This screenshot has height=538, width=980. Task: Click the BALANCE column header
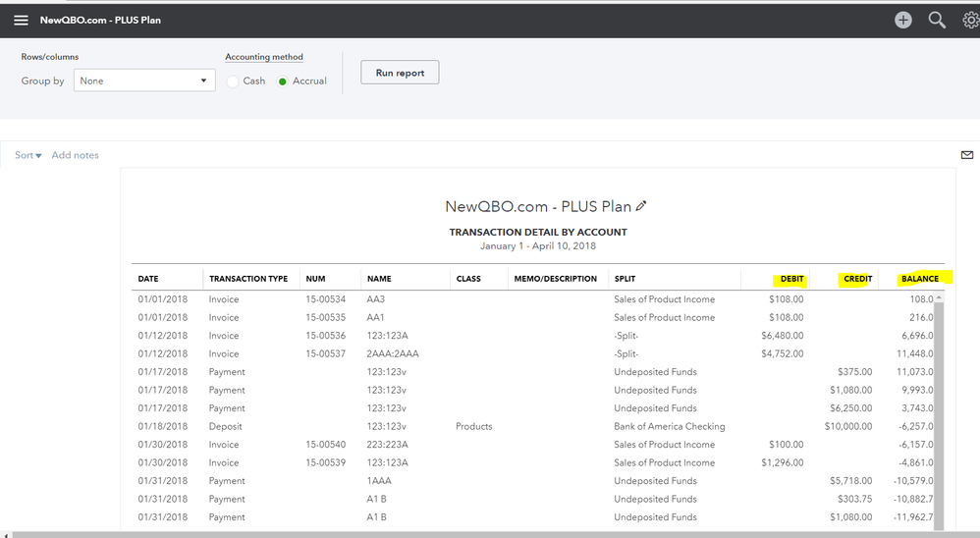click(x=920, y=279)
